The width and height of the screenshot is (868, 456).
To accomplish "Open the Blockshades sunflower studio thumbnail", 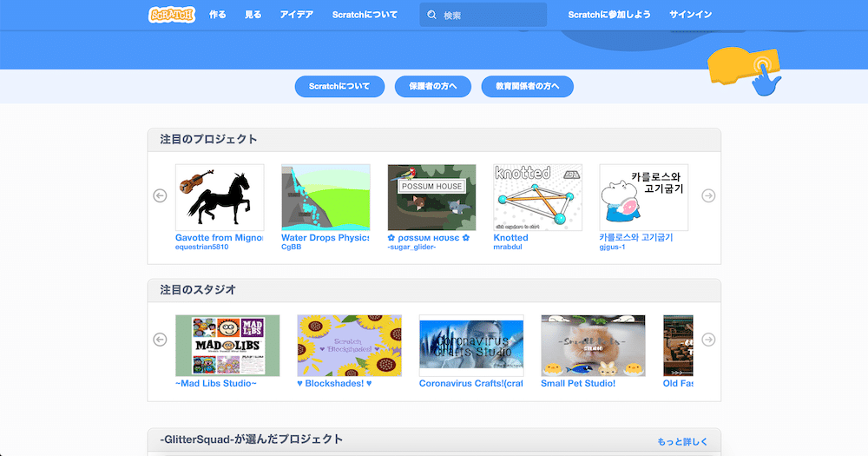I will click(349, 346).
